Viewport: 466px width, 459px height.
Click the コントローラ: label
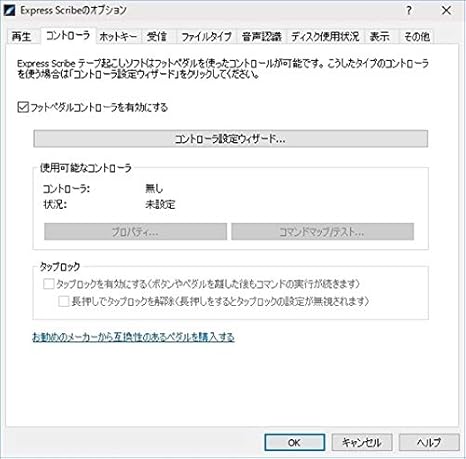pos(66,189)
